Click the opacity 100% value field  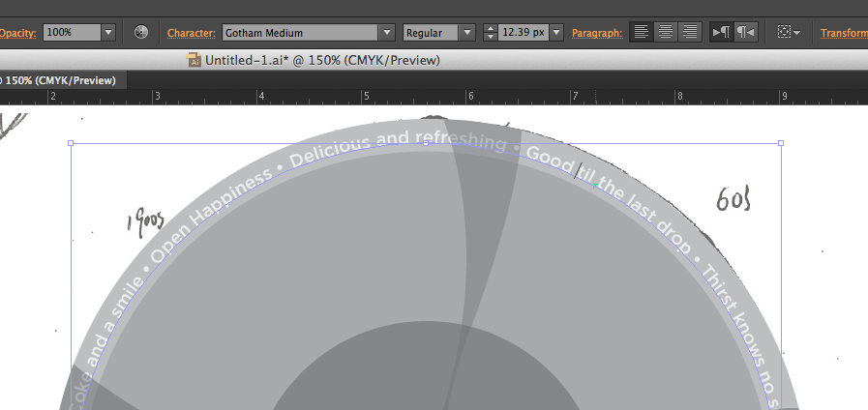72,32
